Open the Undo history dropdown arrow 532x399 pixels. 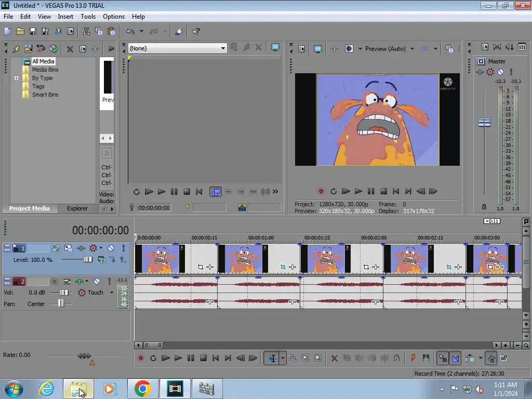141,31
